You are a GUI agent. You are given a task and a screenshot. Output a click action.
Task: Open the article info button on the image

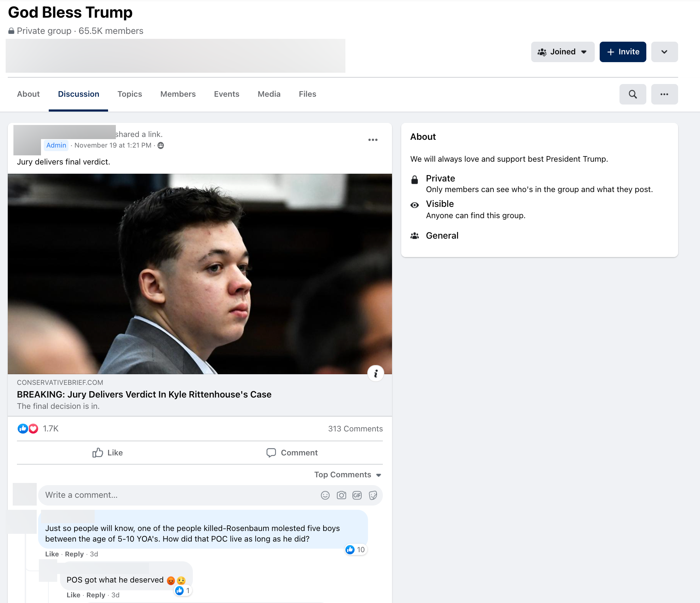(x=376, y=373)
